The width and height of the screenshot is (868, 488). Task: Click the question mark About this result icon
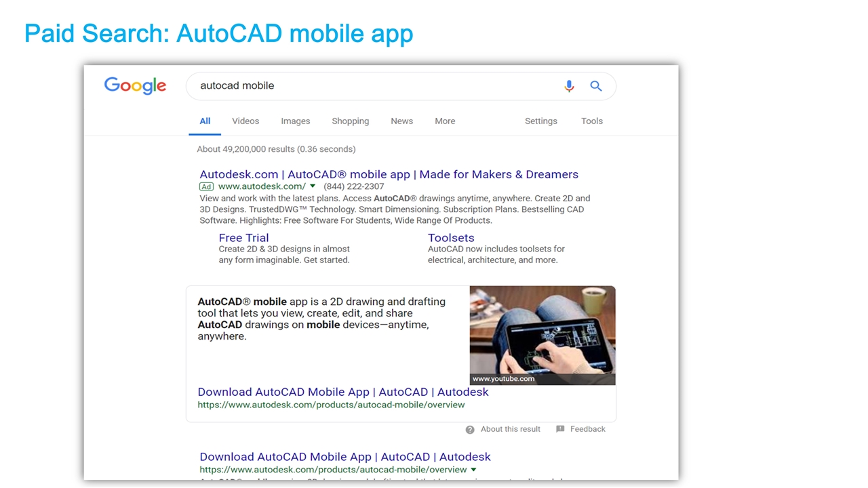[x=470, y=430]
